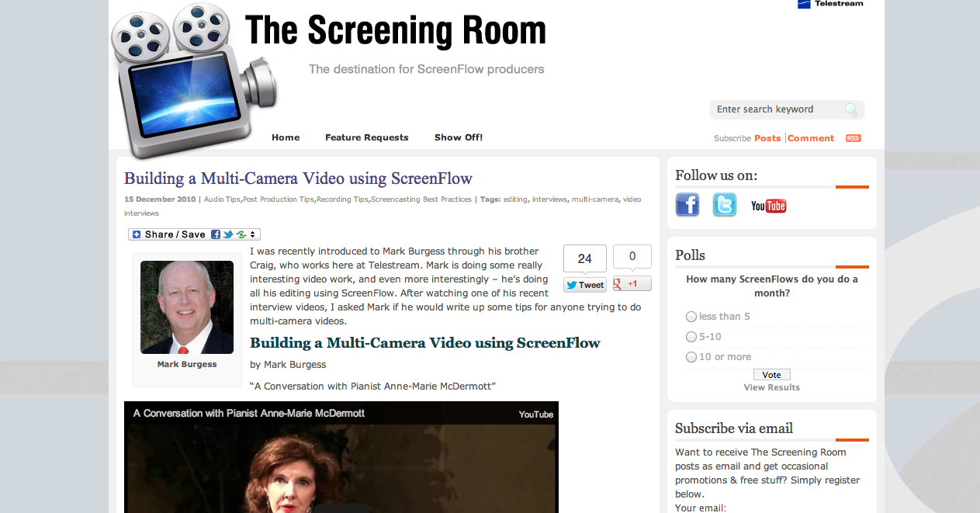
Task: Click the video title overlay text
Action: 249,413
